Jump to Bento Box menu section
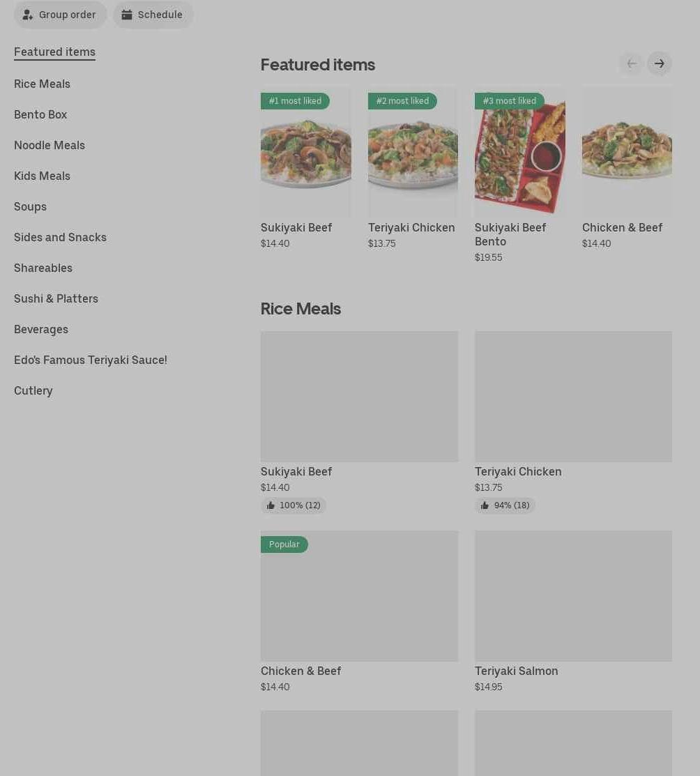 pos(40,114)
